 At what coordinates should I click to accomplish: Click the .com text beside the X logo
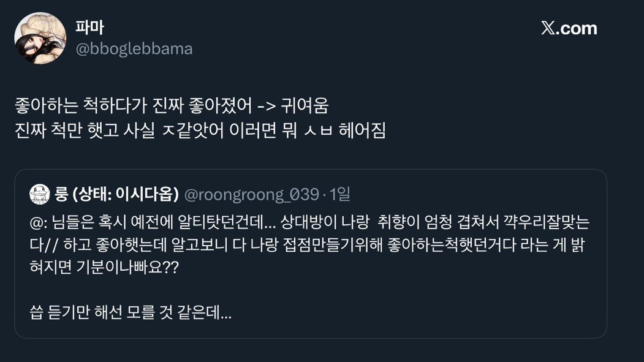[578, 28]
